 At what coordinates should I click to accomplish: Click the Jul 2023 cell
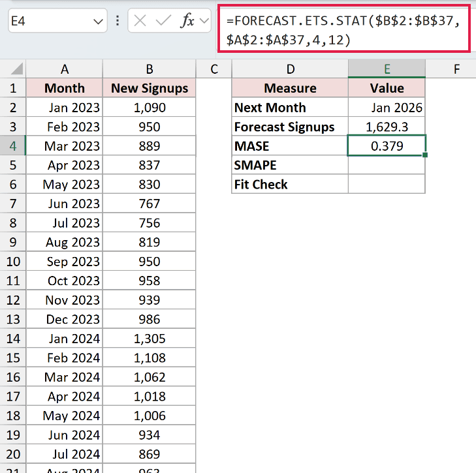(x=65, y=223)
